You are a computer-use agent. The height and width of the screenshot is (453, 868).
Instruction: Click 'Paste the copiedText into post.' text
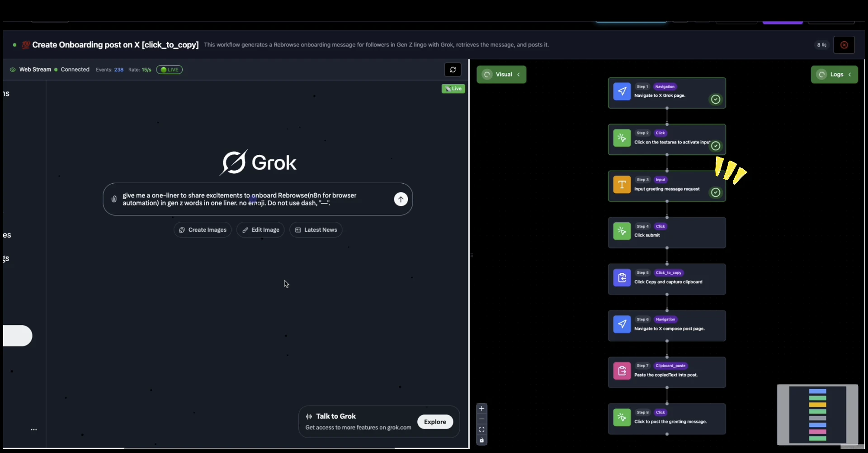665,375
